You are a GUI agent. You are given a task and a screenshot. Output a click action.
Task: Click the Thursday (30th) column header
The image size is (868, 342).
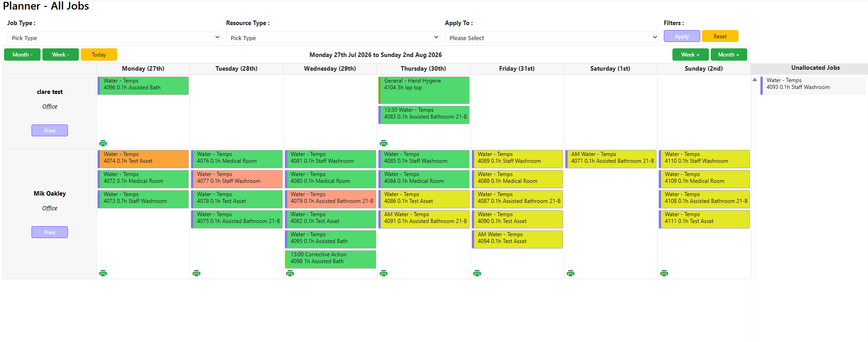(424, 69)
